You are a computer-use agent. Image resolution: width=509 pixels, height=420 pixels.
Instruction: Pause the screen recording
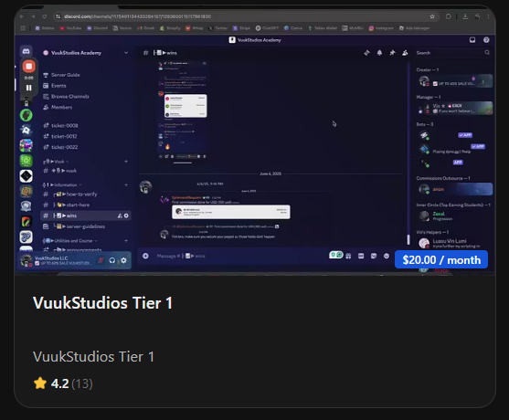click(29, 88)
